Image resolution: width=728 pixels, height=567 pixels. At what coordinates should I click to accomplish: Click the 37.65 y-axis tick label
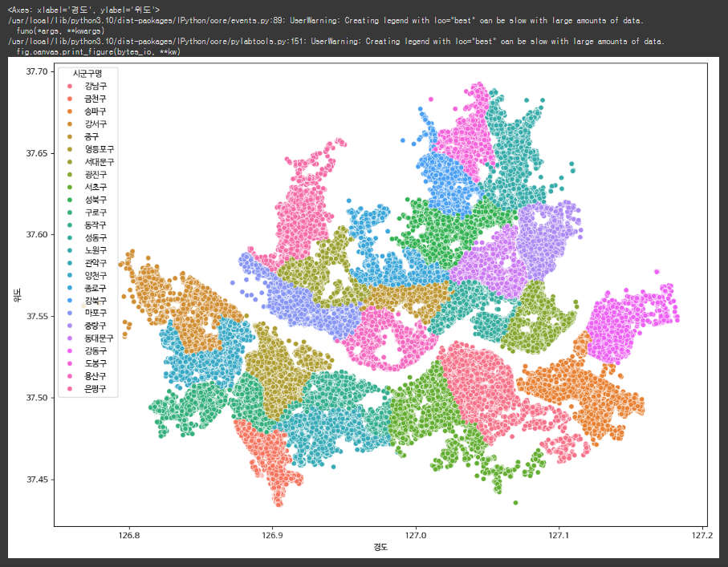[37, 153]
